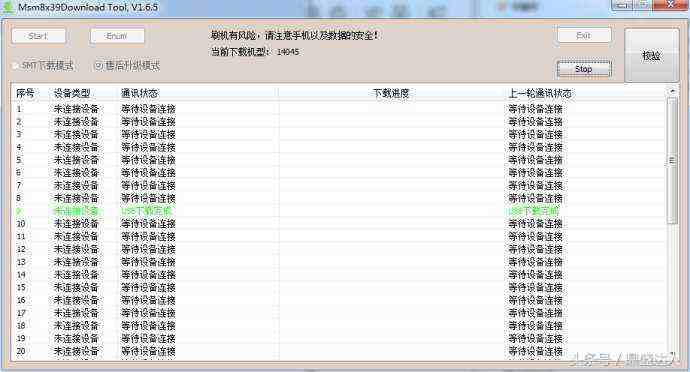Click the large 校验 verify button
The height and width of the screenshot is (372, 690).
(x=651, y=55)
